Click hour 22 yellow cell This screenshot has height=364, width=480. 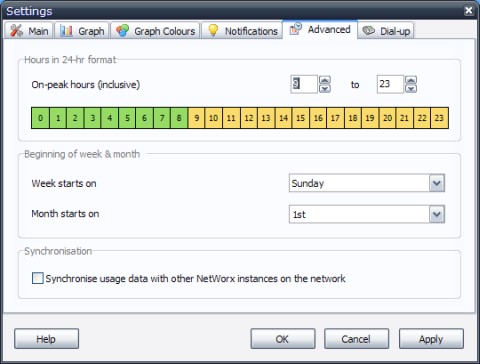click(422, 118)
